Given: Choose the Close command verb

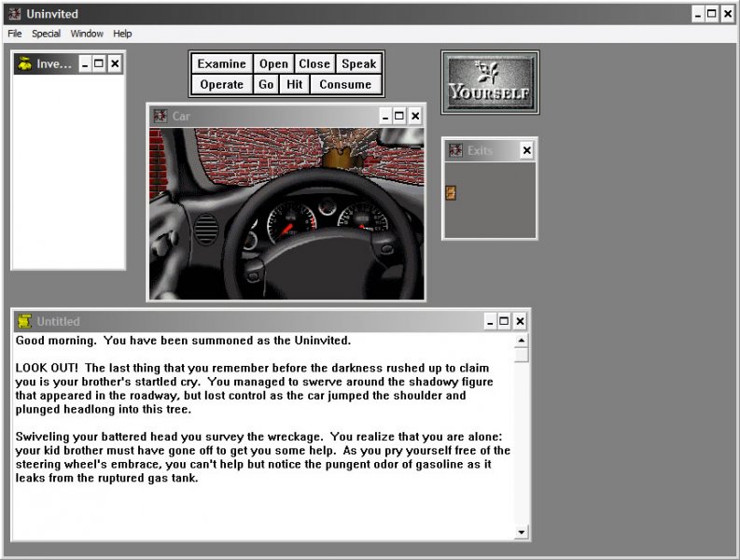Looking at the screenshot, I should (314, 63).
